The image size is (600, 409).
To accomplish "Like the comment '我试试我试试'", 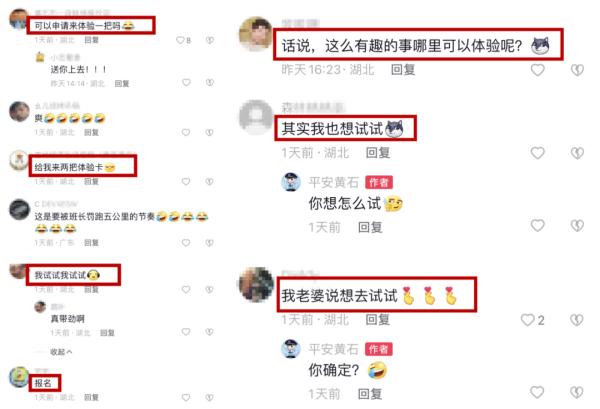I will click(186, 289).
